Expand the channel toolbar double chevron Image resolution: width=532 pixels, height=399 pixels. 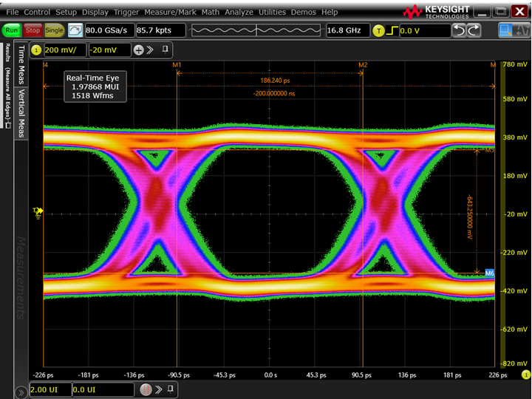(150, 50)
